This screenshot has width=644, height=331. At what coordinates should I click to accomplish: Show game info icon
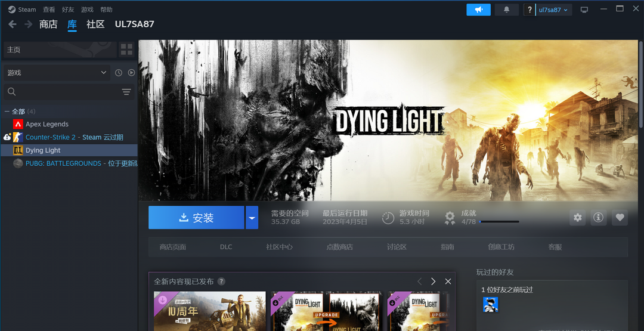point(599,218)
